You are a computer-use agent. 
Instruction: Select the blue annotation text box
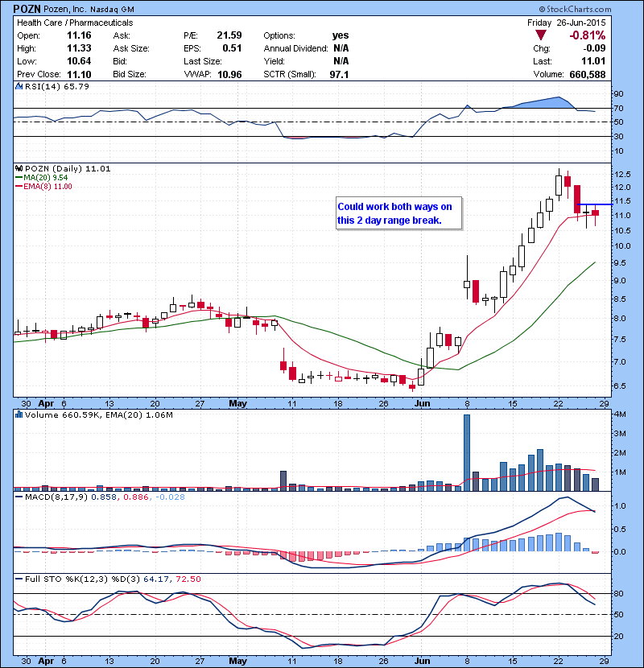397,213
